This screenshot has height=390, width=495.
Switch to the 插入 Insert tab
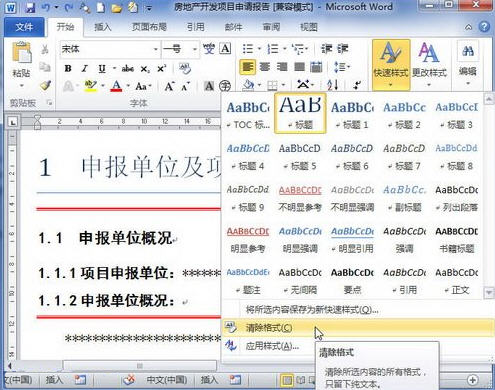pos(102,27)
